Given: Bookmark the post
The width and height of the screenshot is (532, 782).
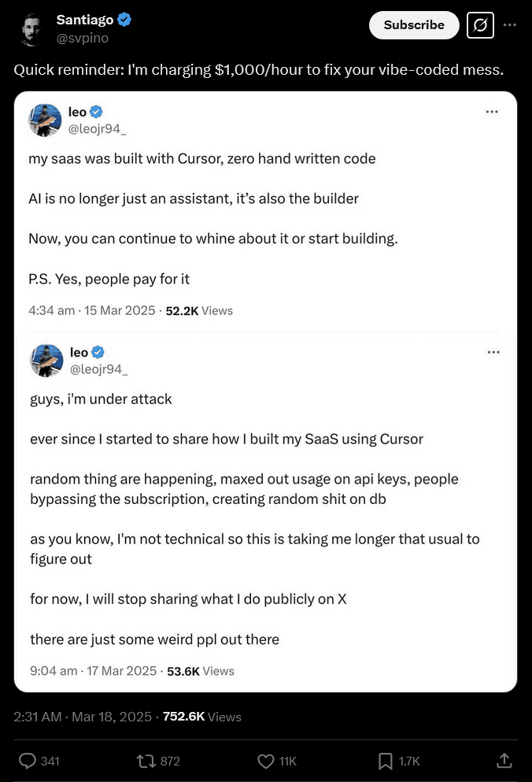Looking at the screenshot, I should pos(385,761).
